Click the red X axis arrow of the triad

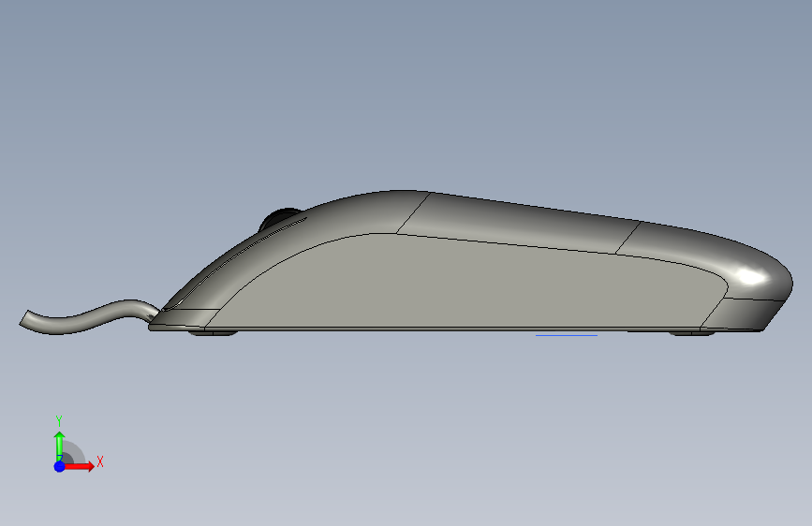tap(78, 466)
